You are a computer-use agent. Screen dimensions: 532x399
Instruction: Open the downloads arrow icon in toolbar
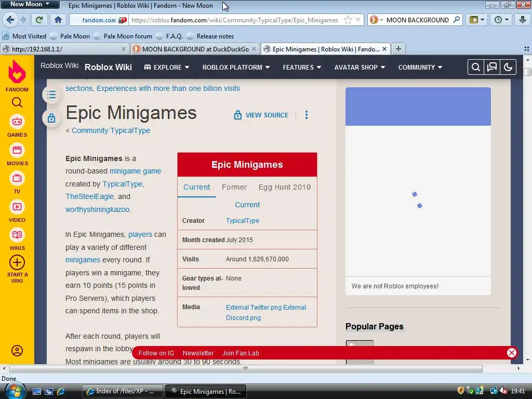(523, 20)
